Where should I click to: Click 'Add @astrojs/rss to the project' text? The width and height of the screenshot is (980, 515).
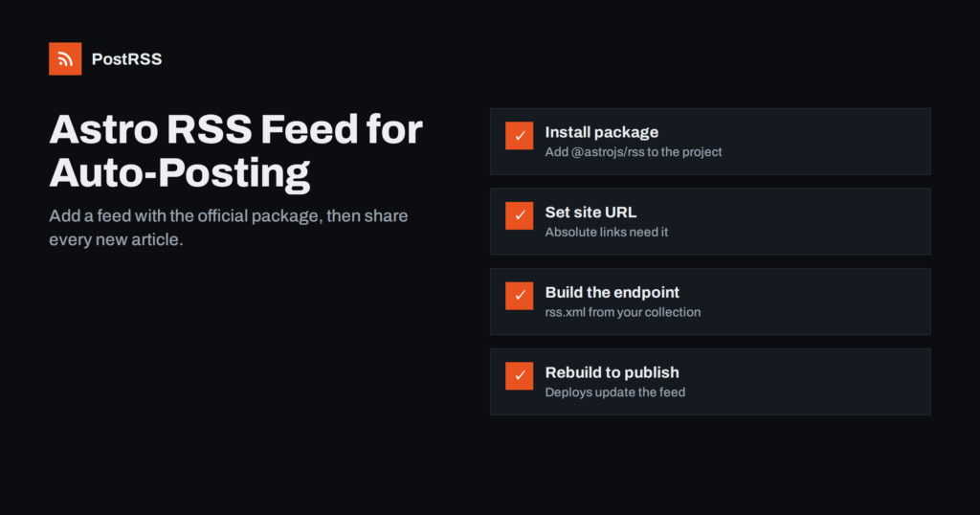(634, 152)
